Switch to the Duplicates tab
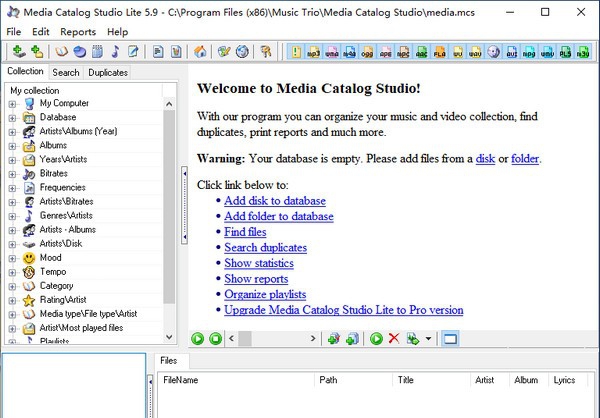The image size is (600, 418). pyautogui.click(x=108, y=72)
